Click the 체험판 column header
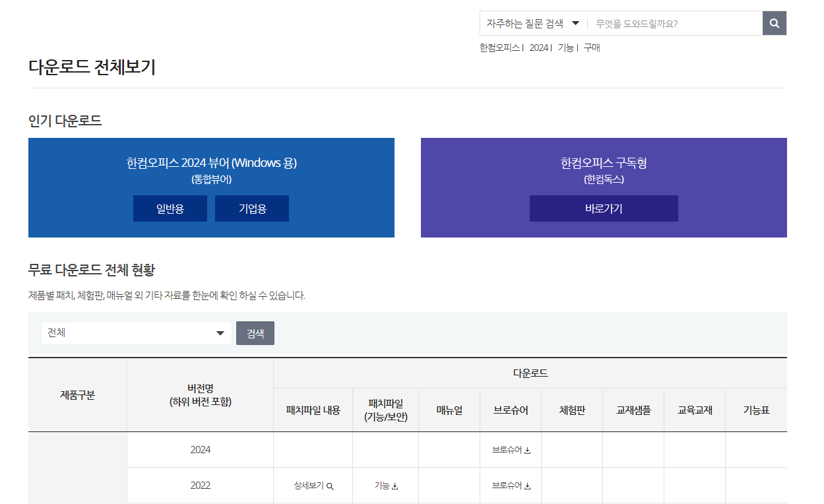 572,410
